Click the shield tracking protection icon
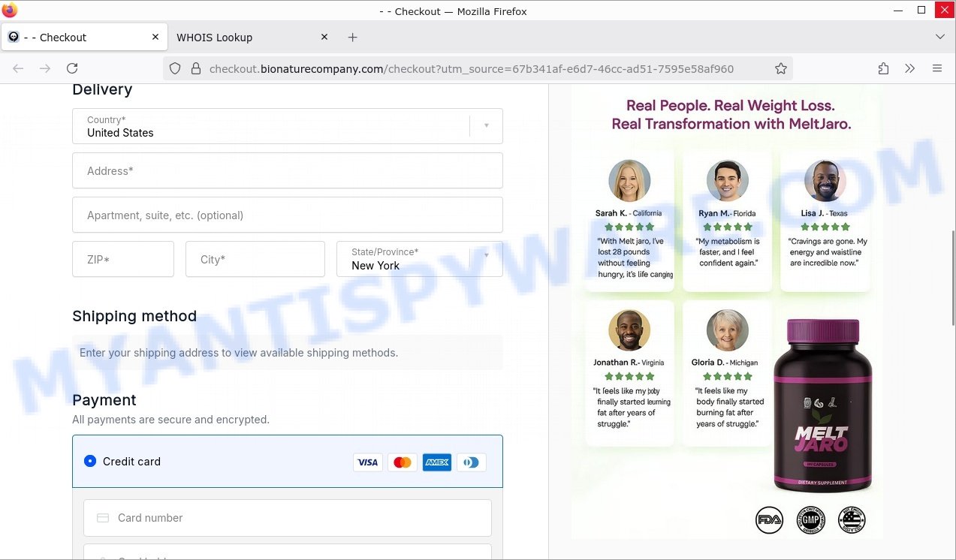The width and height of the screenshot is (956, 560). tap(175, 68)
